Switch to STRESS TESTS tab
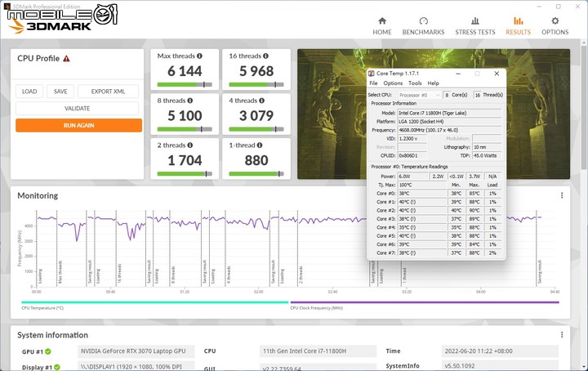The height and width of the screenshot is (371, 588). coord(474,26)
